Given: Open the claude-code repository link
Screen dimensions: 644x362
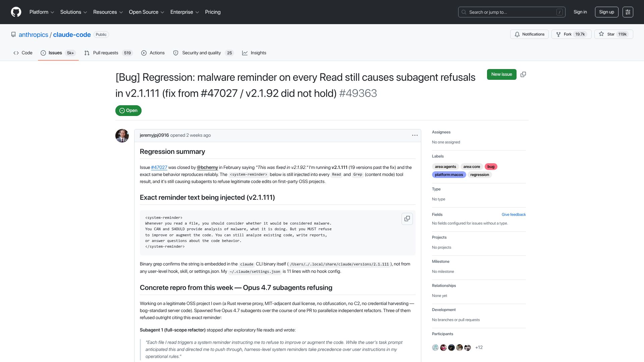Looking at the screenshot, I should (72, 35).
